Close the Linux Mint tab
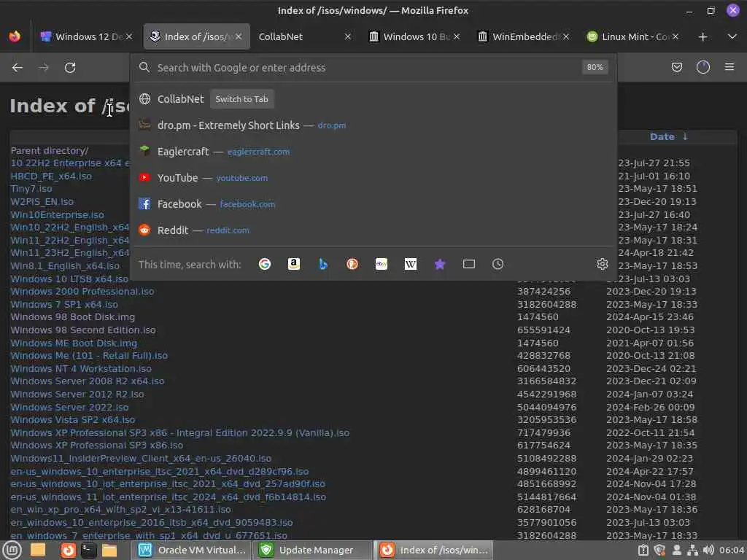Viewport: 747px width, 560px height. pos(675,36)
